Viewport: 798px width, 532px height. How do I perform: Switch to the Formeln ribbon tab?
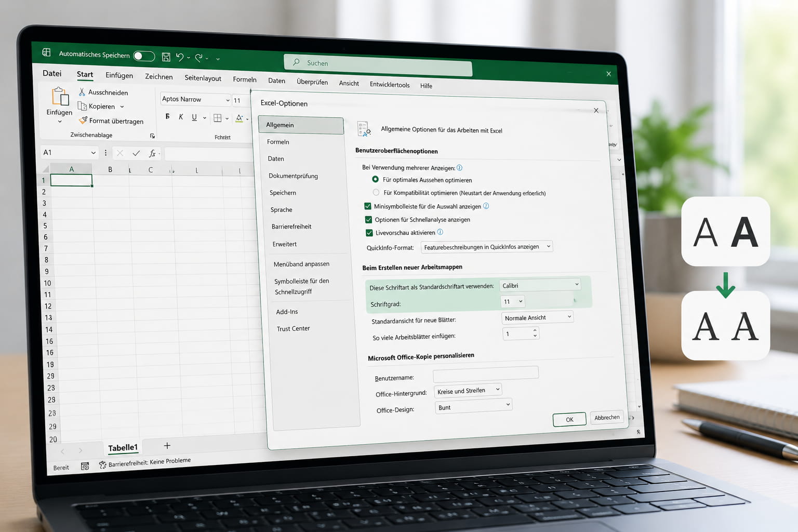click(x=245, y=79)
